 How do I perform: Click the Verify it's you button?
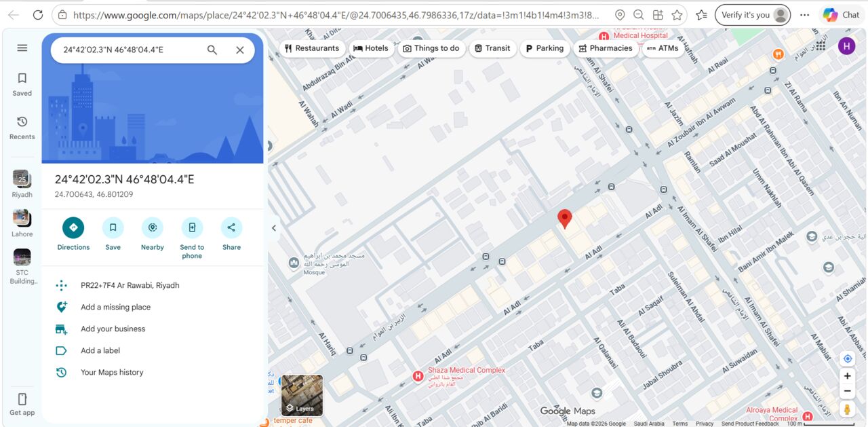pyautogui.click(x=753, y=14)
